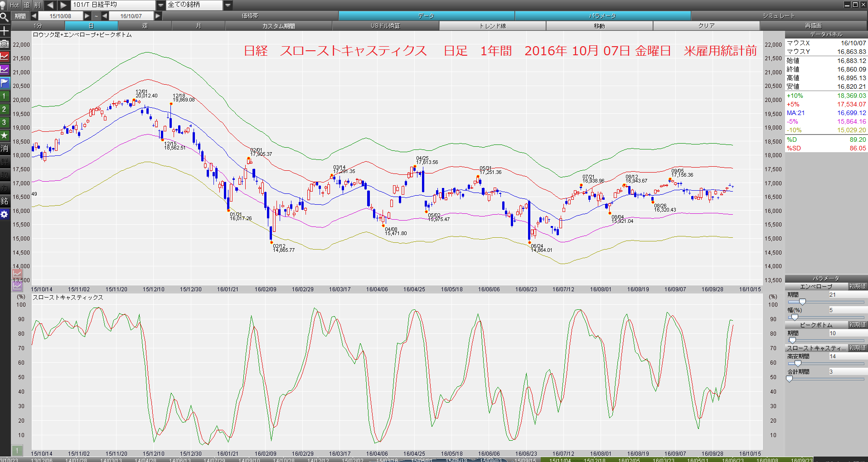Click the エンベロープ 期間 slider handle
868x462 pixels.
pos(802,302)
